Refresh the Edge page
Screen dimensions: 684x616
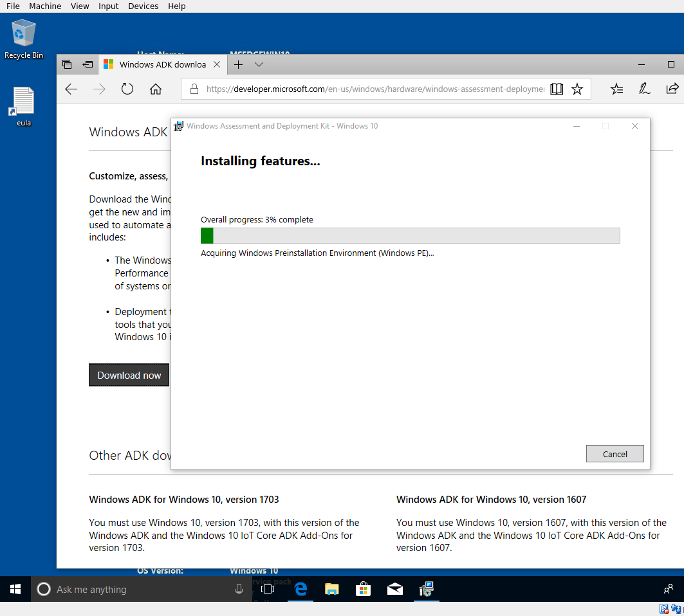pos(127,89)
